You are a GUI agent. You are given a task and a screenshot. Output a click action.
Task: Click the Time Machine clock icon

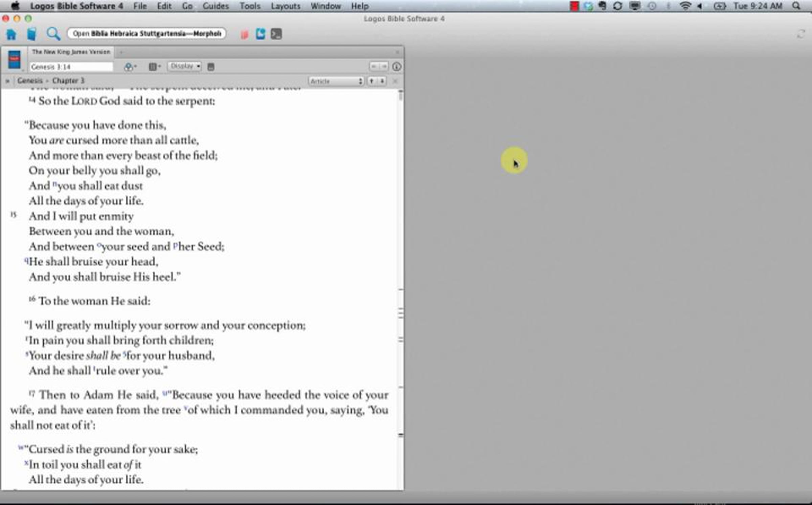[x=652, y=6]
